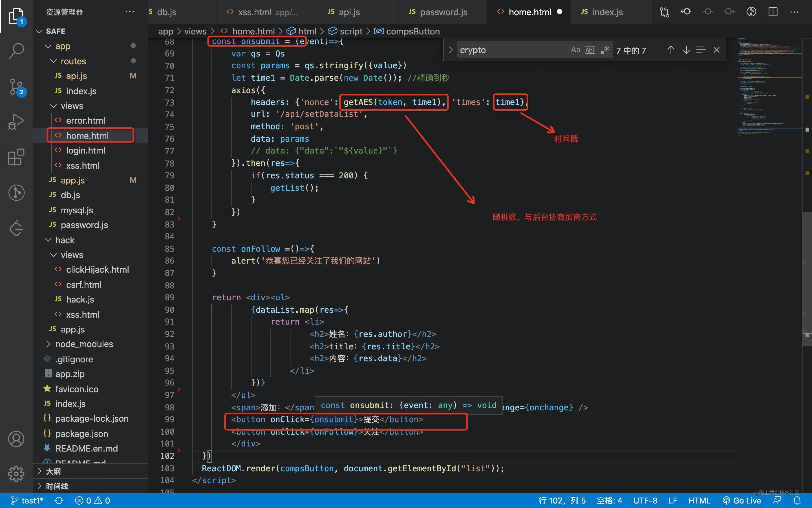Open explorer More Actions ellipsis

(x=130, y=12)
